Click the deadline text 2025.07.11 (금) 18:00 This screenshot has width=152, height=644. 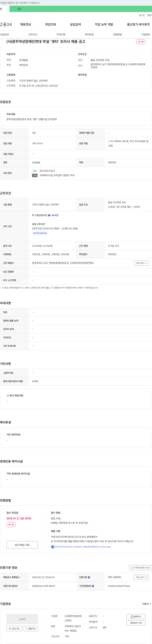point(19,519)
